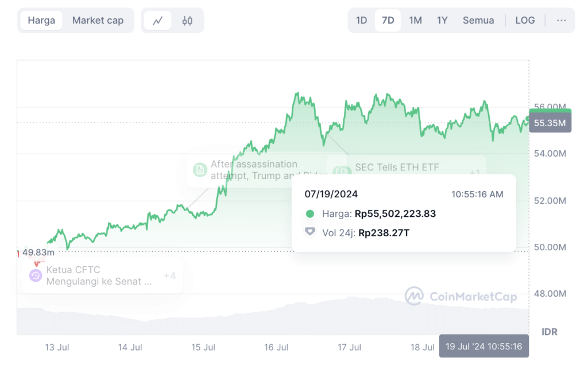The height and width of the screenshot is (370, 588).
Task: Click the purple clock icon on CFTC card
Action: tap(36, 275)
